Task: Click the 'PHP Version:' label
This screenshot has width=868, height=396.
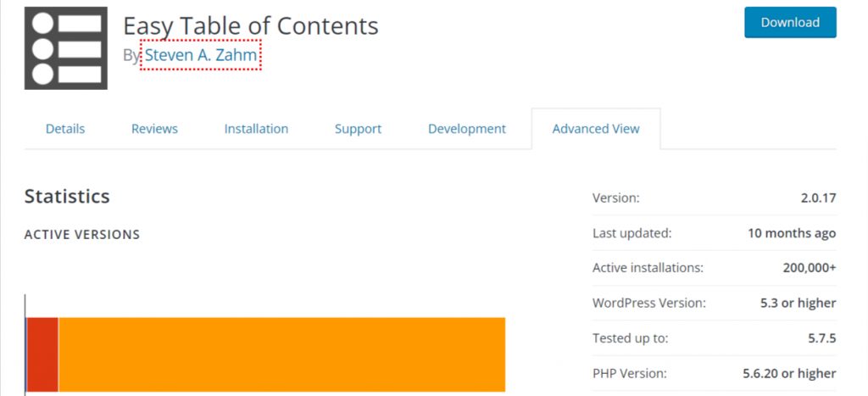Action: pyautogui.click(x=630, y=374)
